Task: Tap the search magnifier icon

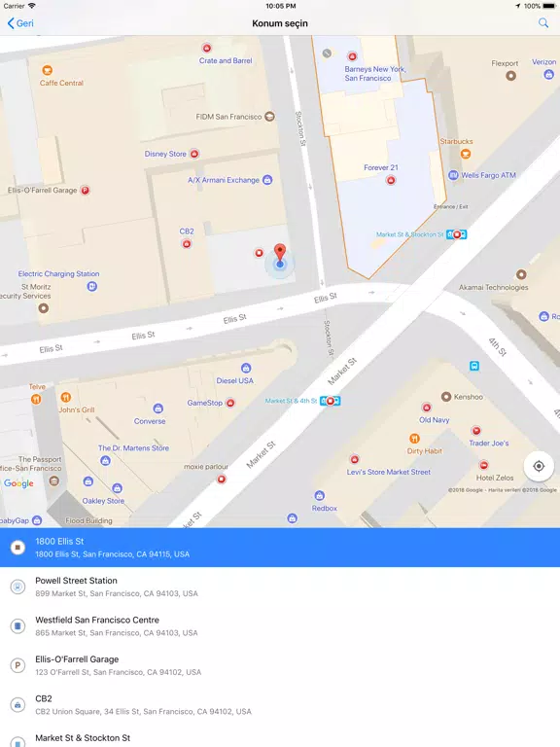Action: click(x=543, y=23)
